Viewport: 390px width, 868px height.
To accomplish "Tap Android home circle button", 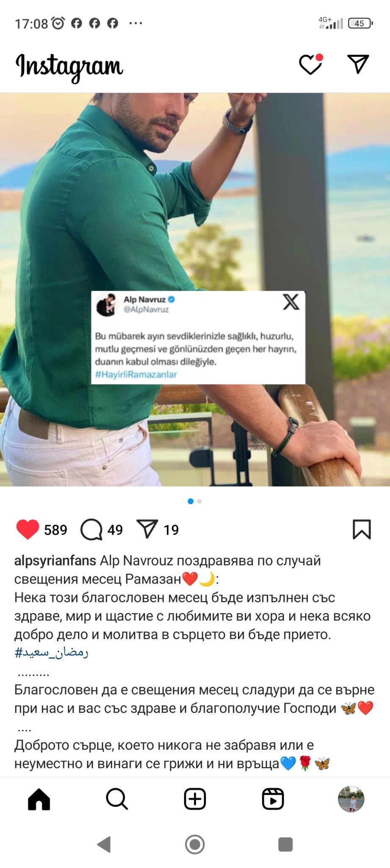I will pyautogui.click(x=195, y=844).
